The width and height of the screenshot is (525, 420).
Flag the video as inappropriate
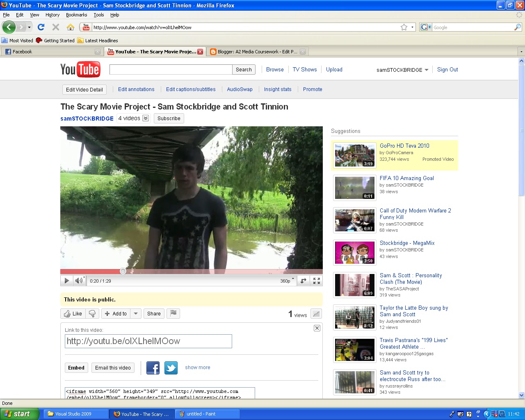(x=173, y=314)
